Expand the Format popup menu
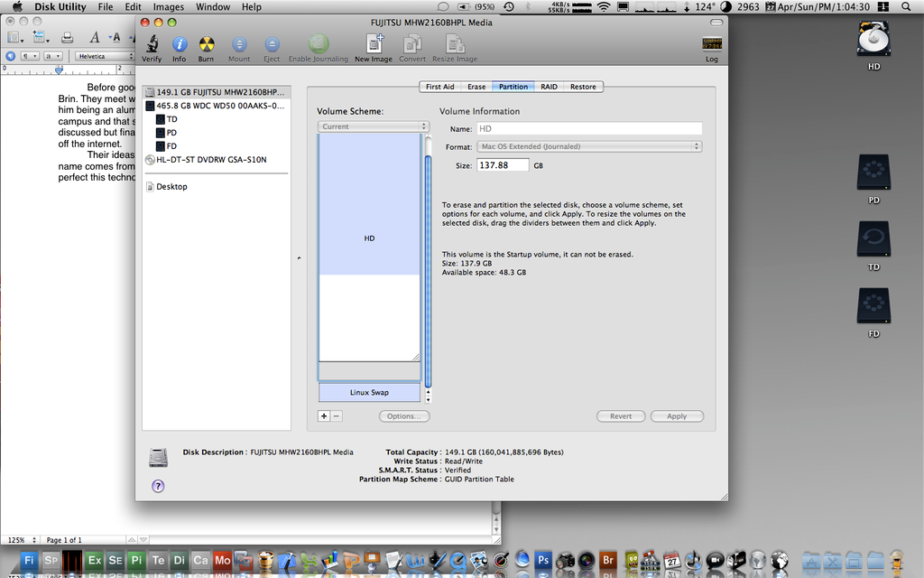Viewport: 924px width, 578px height. click(x=589, y=146)
